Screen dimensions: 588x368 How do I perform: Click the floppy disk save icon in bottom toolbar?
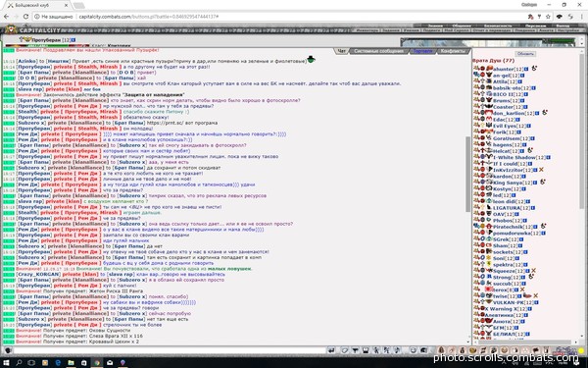click(366, 350)
